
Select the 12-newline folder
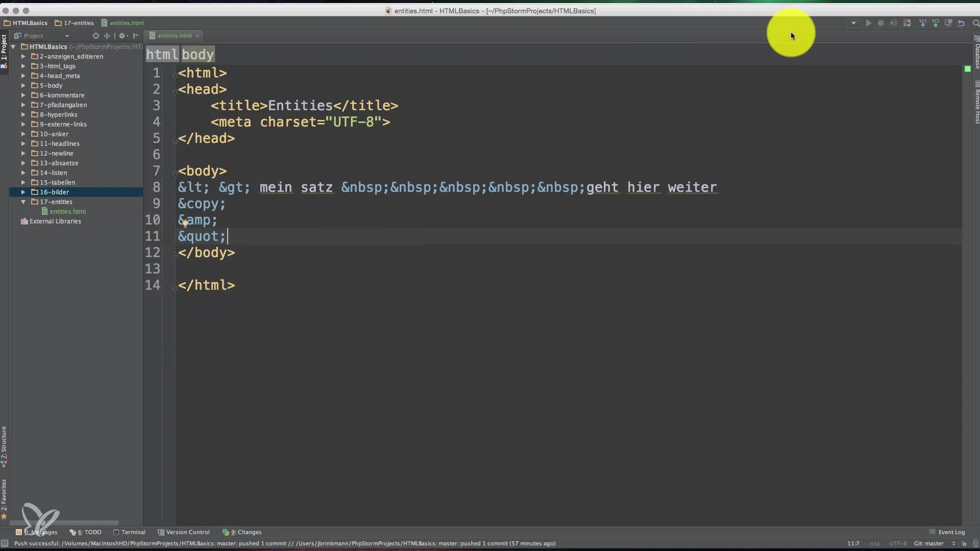(x=52, y=154)
